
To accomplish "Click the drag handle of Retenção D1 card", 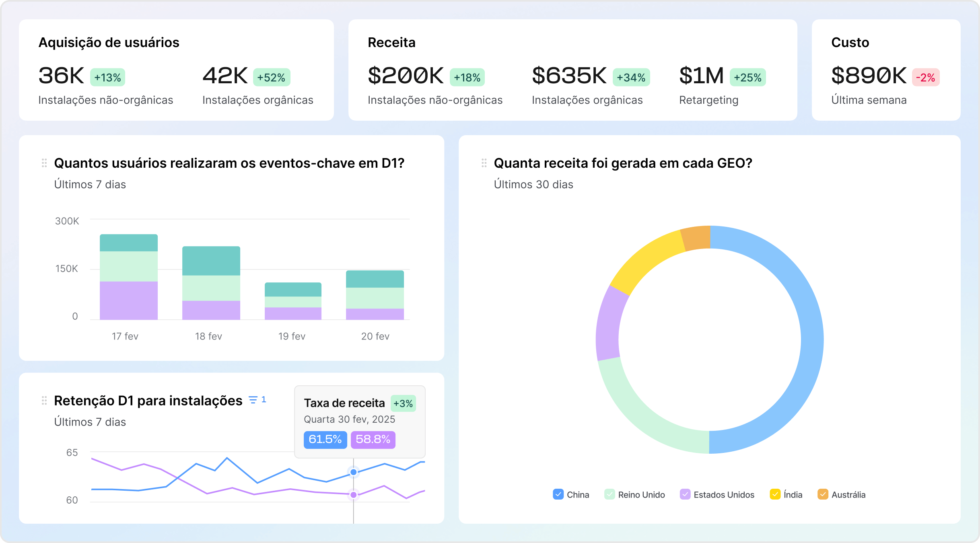I will tap(44, 400).
